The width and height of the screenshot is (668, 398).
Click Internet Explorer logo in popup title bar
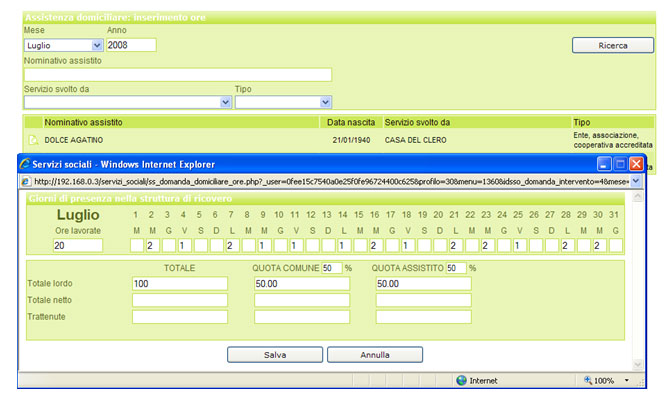pyautogui.click(x=25, y=164)
